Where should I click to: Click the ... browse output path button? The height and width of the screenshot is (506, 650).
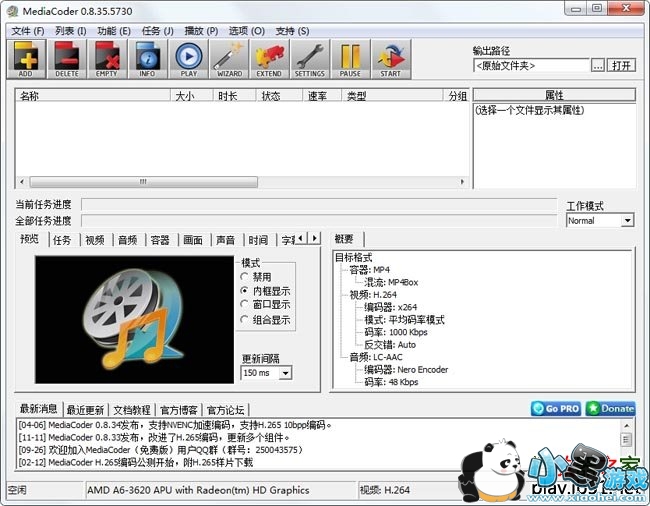[x=597, y=65]
